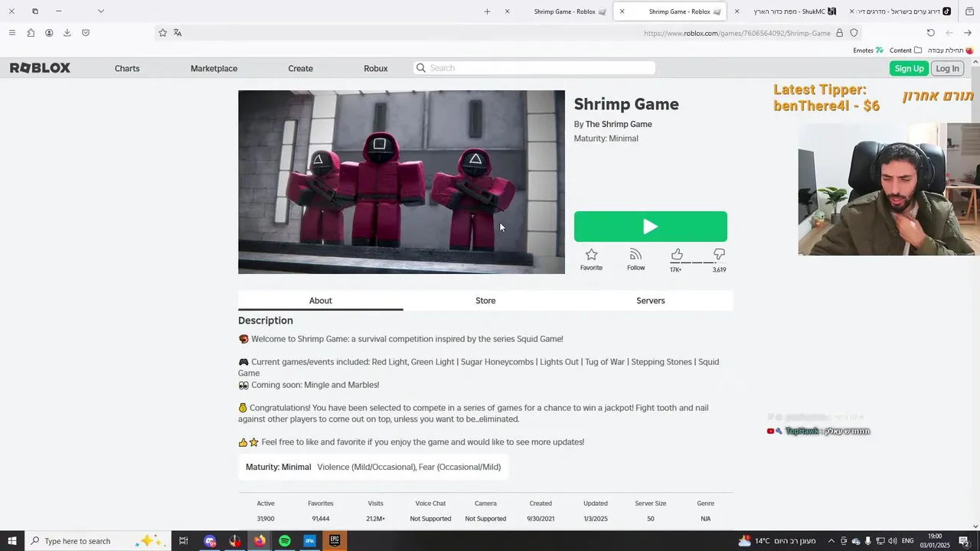This screenshot has width=980, height=551.
Task: Show hidden system tray icons
Action: click(x=831, y=541)
